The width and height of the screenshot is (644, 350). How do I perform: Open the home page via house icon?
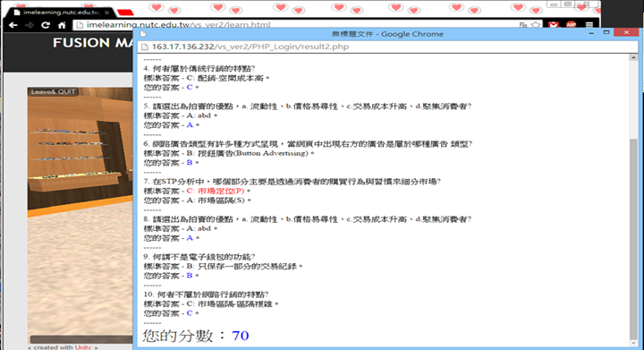(x=62, y=25)
